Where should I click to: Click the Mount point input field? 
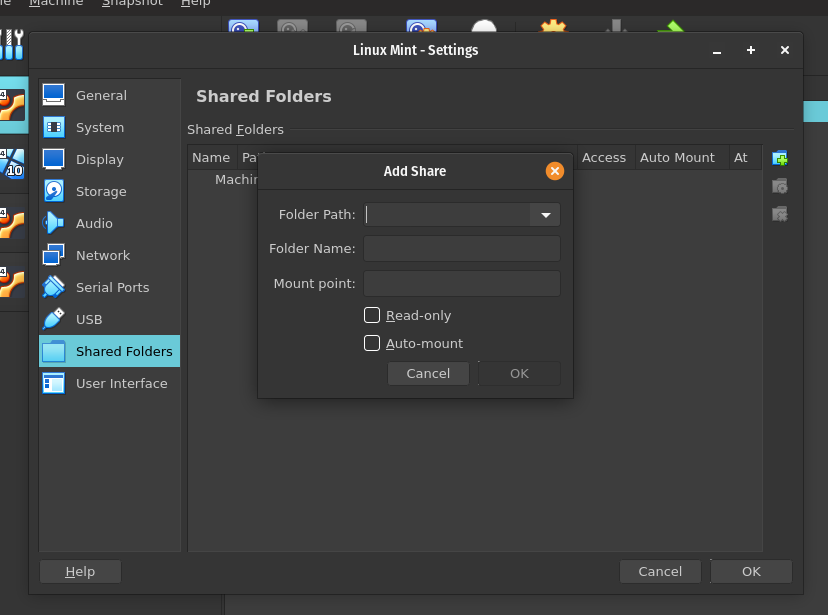tap(462, 283)
